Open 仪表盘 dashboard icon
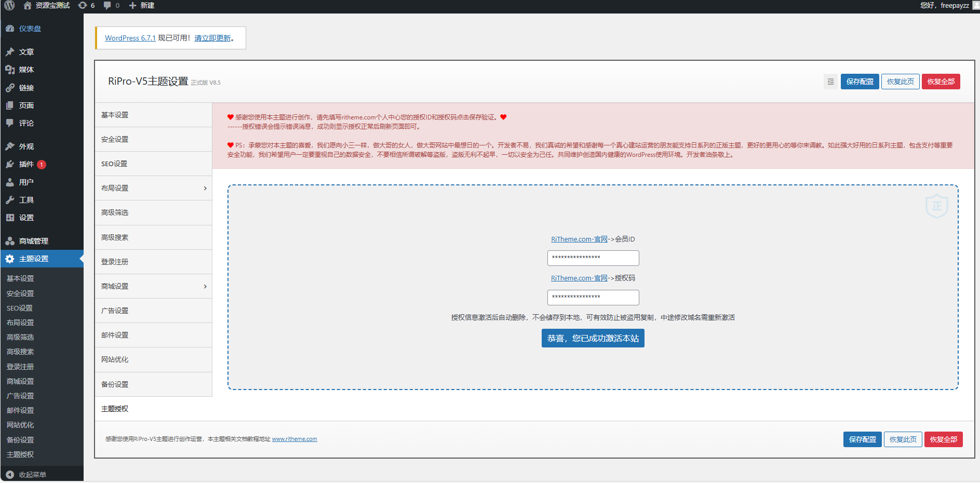 tap(10, 29)
